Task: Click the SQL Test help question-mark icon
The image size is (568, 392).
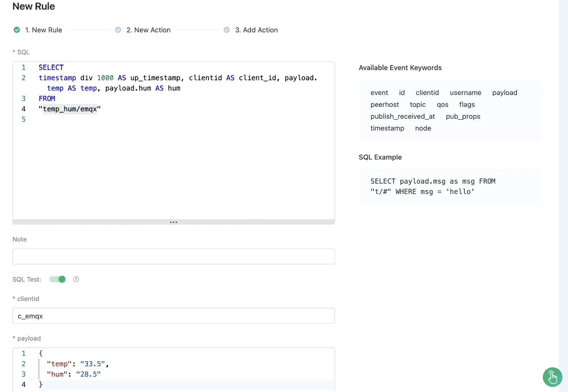Action: [76, 280]
